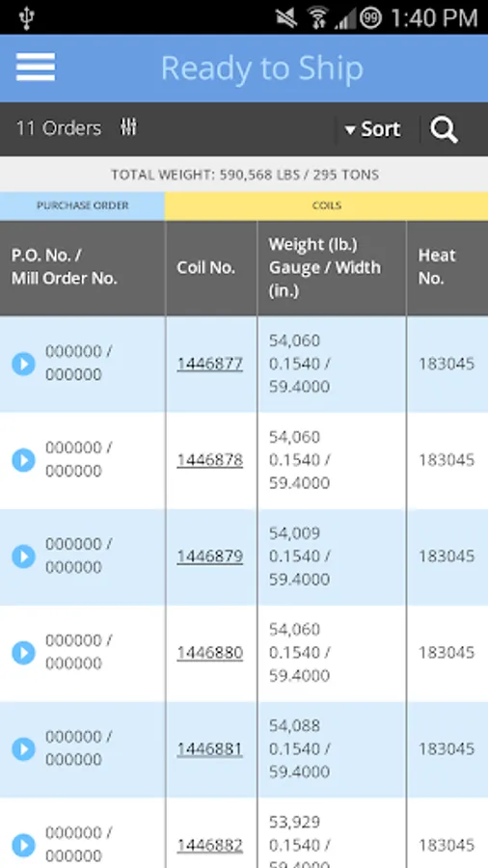This screenshot has width=488, height=868.
Task: Tap the arrow icon beside coil 1446881
Action: (x=23, y=749)
